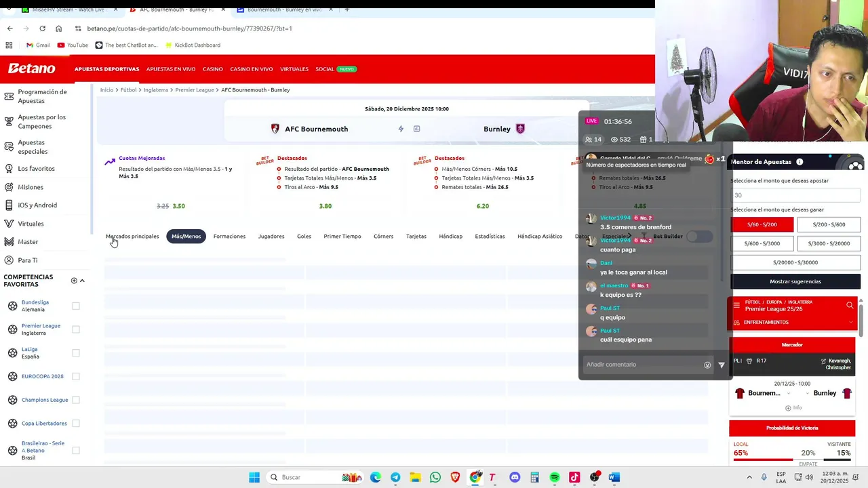Screen dimensions: 868x488
Task: Click the 3.80 Destacados odds
Action: point(325,206)
